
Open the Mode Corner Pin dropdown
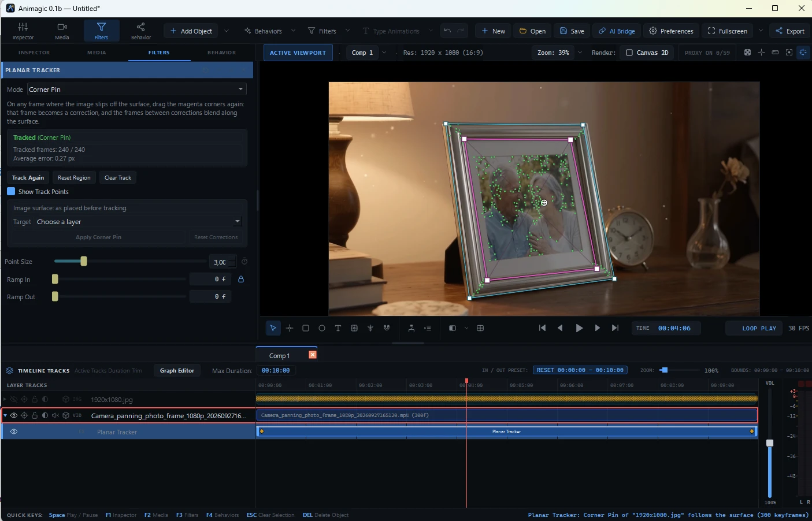point(137,89)
